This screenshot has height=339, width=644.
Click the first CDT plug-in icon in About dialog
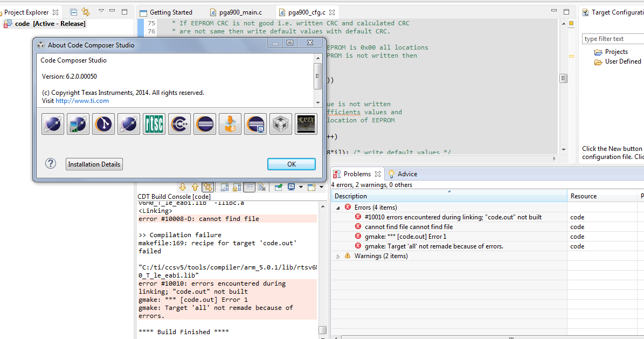pos(53,124)
